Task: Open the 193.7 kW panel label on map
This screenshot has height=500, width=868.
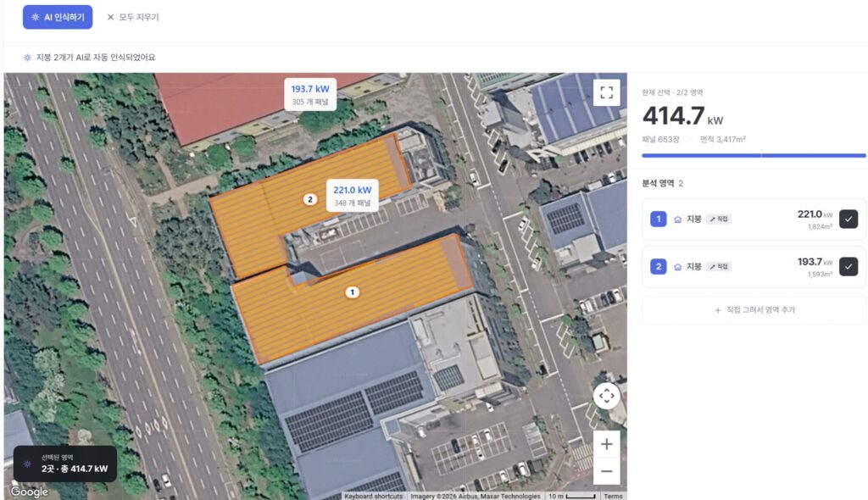Action: point(310,94)
